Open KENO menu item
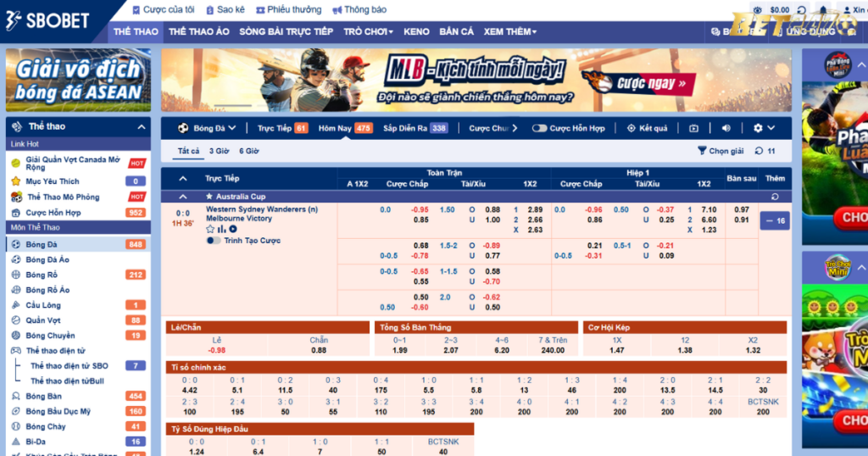Screen dimensions: 868x456 tap(416, 31)
